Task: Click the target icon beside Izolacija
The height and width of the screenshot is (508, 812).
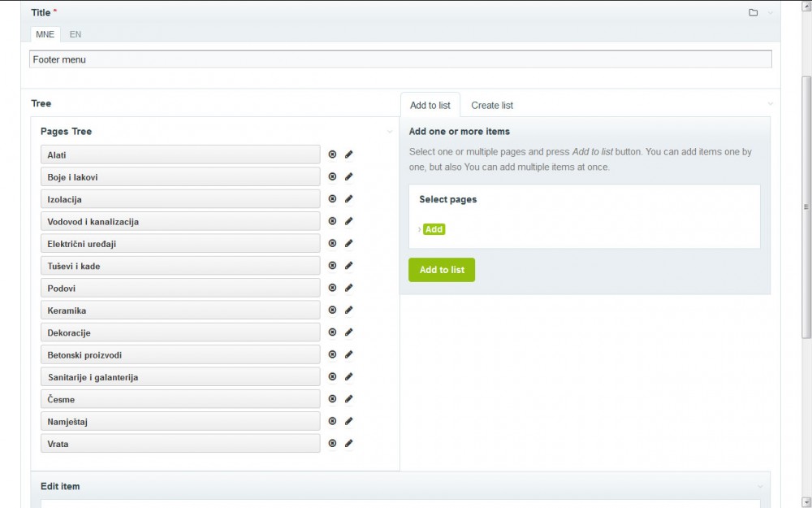Action: pyautogui.click(x=332, y=198)
